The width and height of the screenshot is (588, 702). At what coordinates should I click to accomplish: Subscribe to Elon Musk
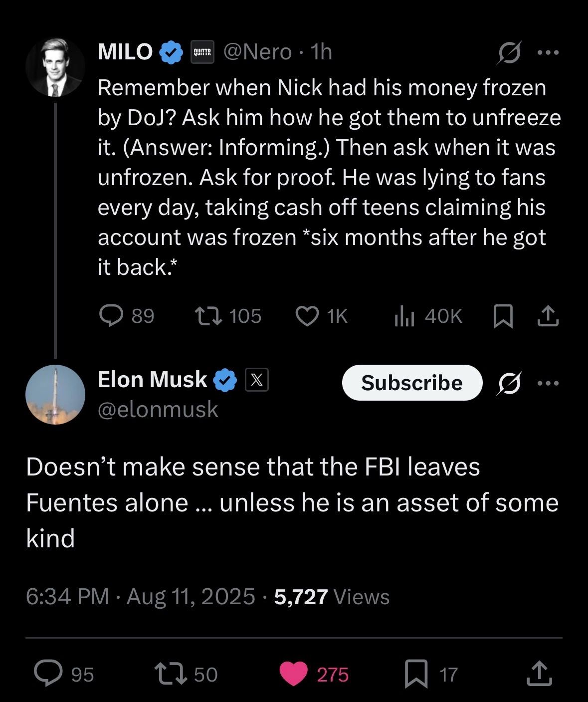point(412,383)
